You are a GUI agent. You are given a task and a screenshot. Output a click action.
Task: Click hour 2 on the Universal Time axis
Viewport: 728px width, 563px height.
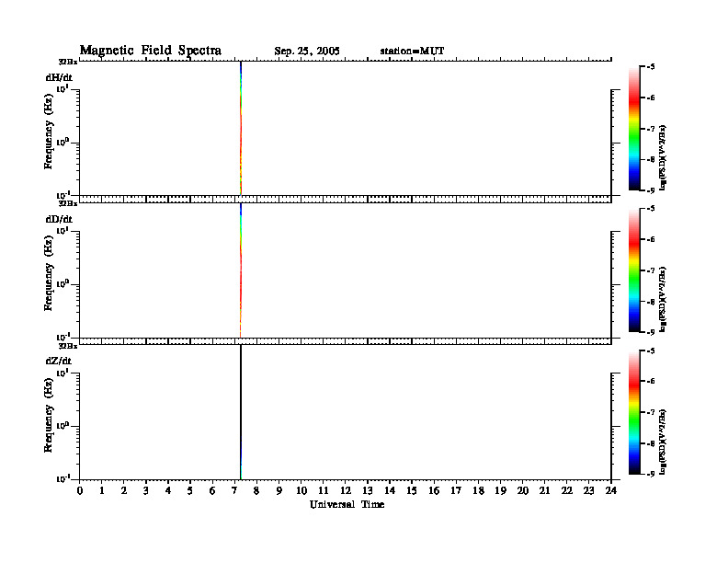[x=124, y=490]
